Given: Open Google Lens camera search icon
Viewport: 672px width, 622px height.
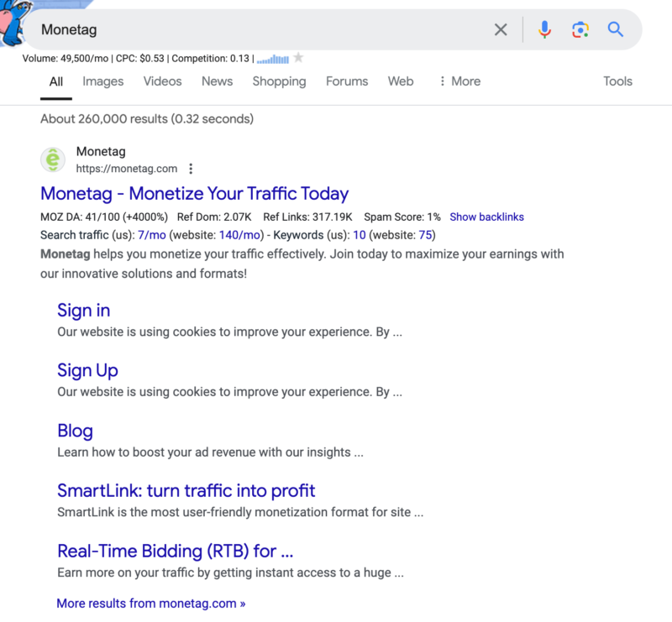Looking at the screenshot, I should (x=580, y=29).
